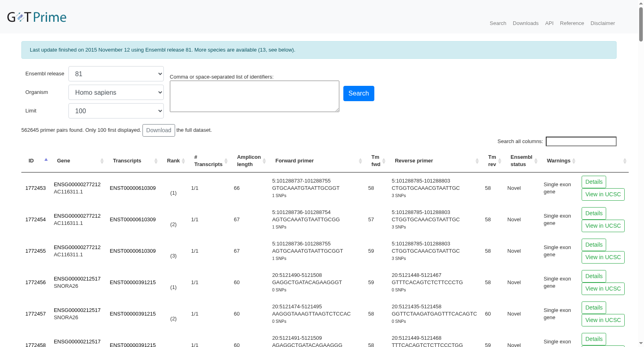Sort table by ID column arrow

pyautogui.click(x=46, y=160)
